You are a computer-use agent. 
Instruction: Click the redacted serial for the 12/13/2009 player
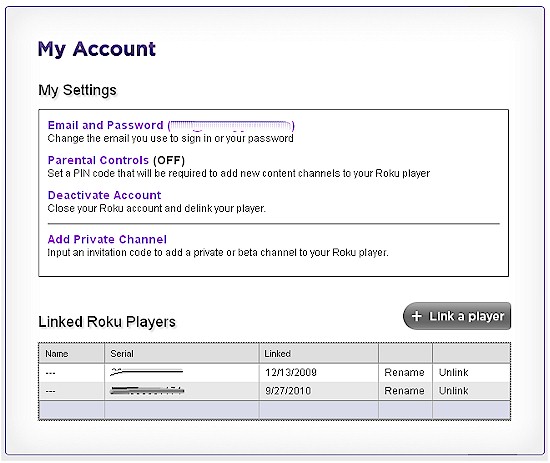click(147, 372)
